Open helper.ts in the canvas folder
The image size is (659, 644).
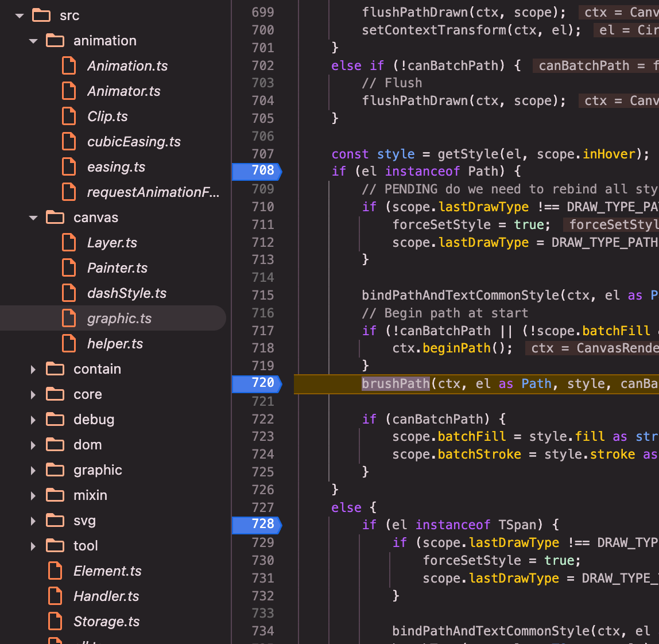click(x=115, y=344)
